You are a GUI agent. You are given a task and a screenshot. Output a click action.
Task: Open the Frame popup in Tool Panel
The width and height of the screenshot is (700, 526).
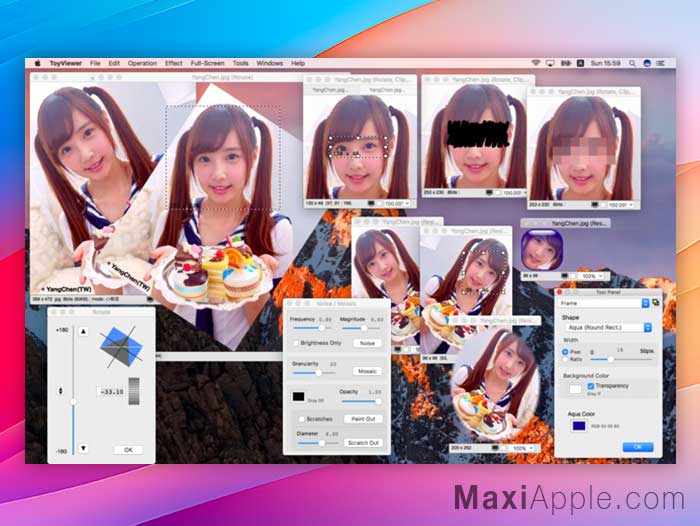[604, 303]
